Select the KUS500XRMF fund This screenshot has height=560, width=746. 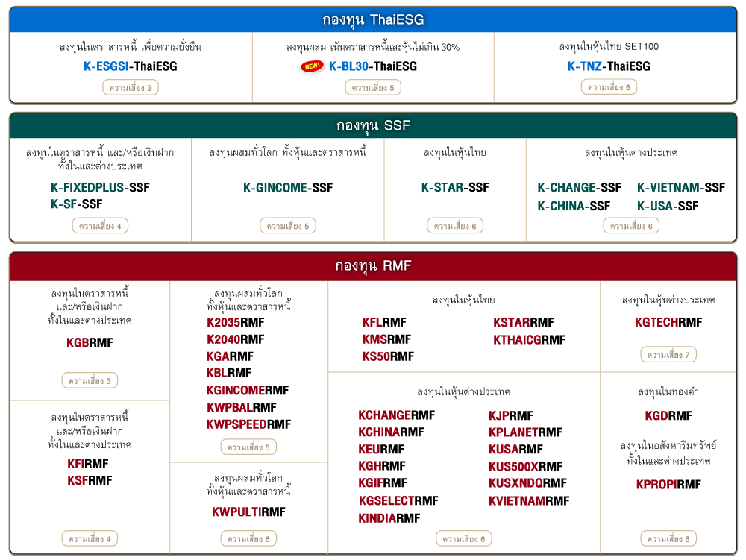pos(525,467)
